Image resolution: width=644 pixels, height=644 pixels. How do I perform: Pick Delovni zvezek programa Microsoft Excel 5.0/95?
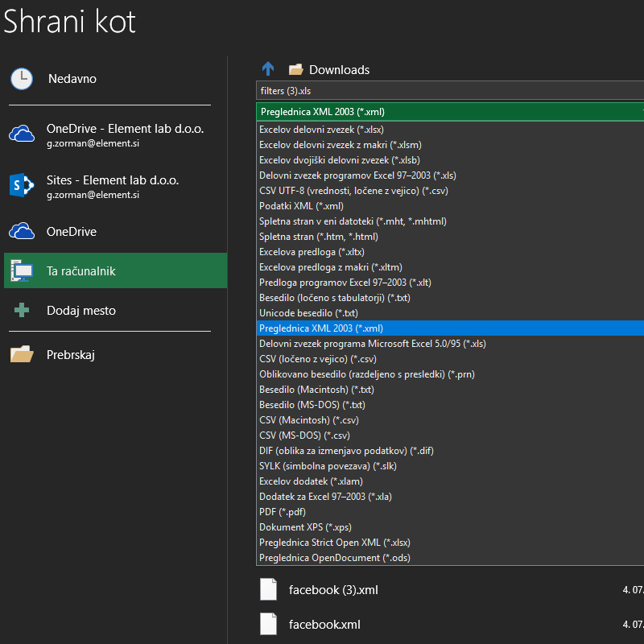point(450,344)
